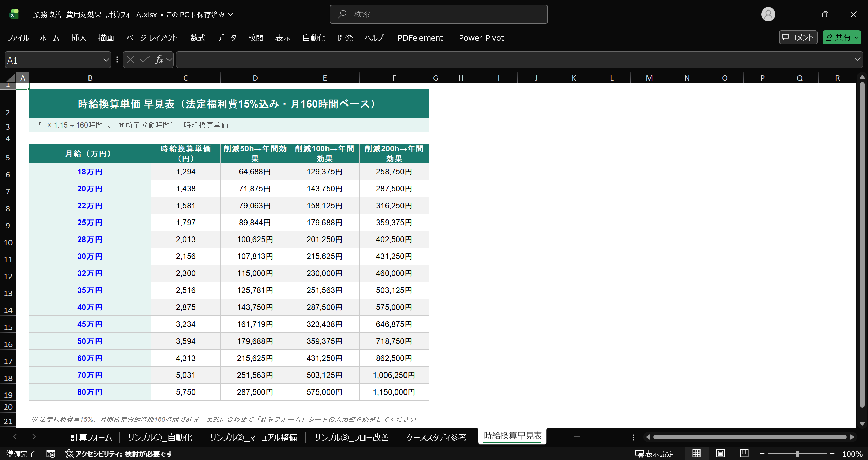Click the macro recording status bar icon

(51, 454)
